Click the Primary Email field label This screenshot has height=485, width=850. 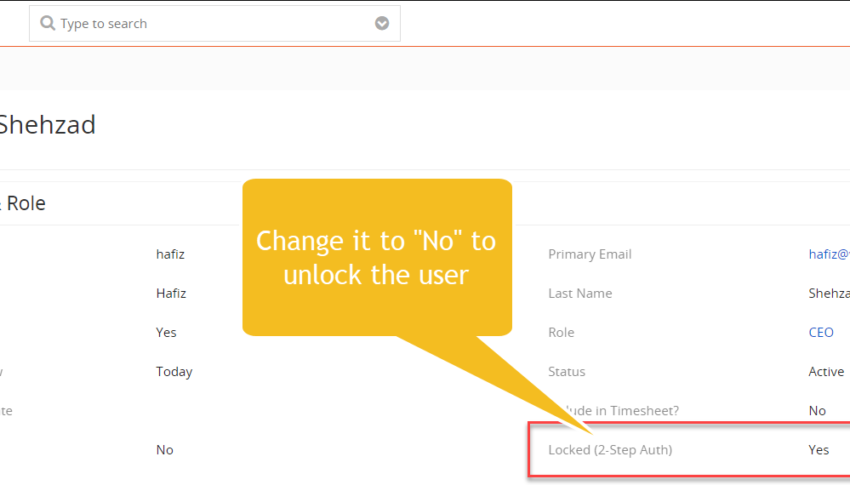tap(590, 254)
